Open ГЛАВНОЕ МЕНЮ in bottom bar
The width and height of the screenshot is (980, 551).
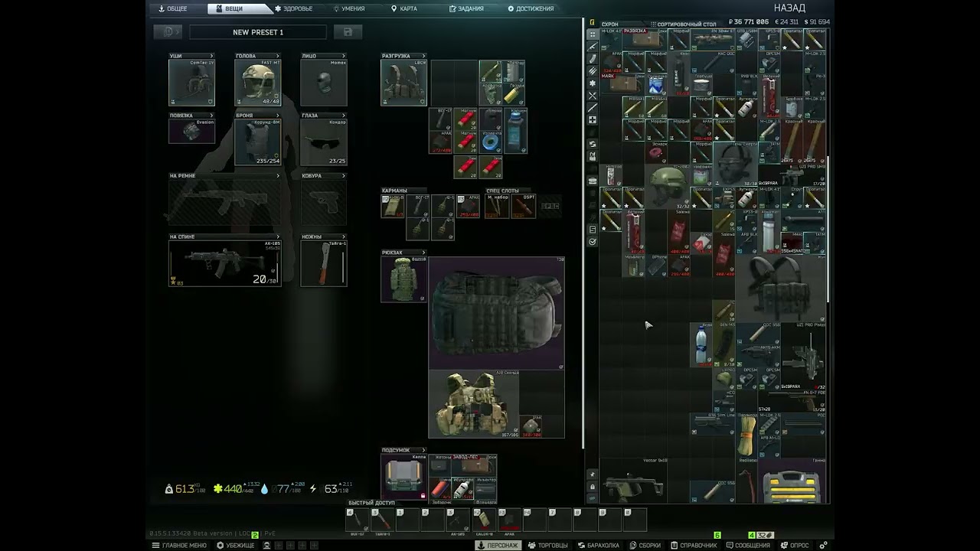[180, 546]
